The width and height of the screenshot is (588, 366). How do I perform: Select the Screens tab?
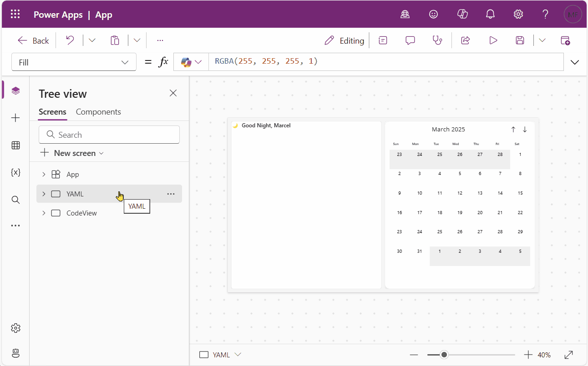coord(52,111)
